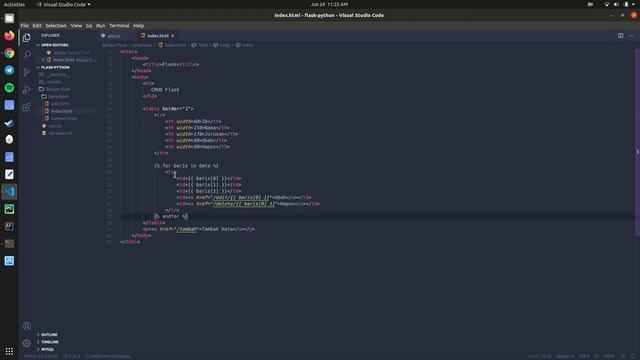
Task: Collapse the OPEN EDITORS section
Action: tap(54, 45)
